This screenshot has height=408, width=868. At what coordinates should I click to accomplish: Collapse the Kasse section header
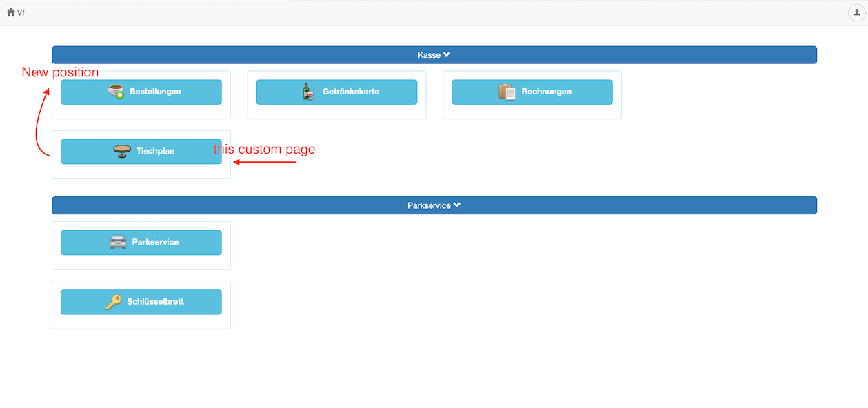pyautogui.click(x=434, y=55)
